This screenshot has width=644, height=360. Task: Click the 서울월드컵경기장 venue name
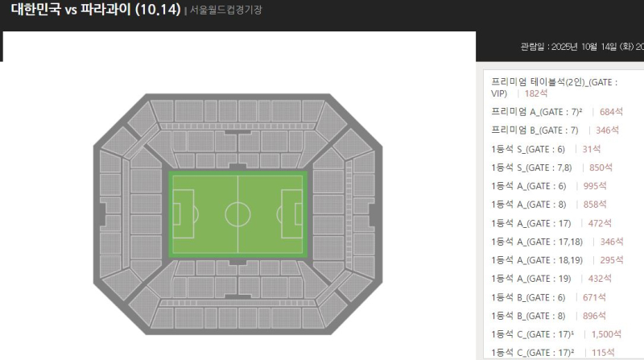tap(226, 10)
